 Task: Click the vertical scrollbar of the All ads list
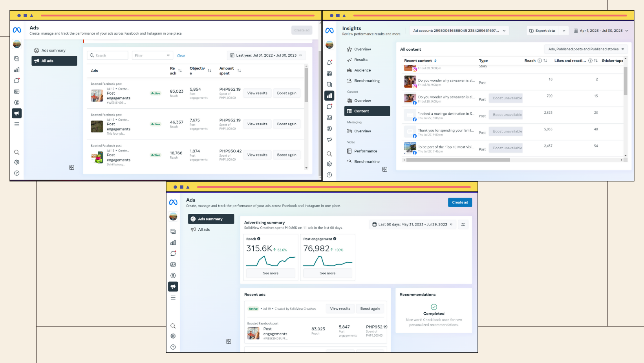pyautogui.click(x=306, y=85)
